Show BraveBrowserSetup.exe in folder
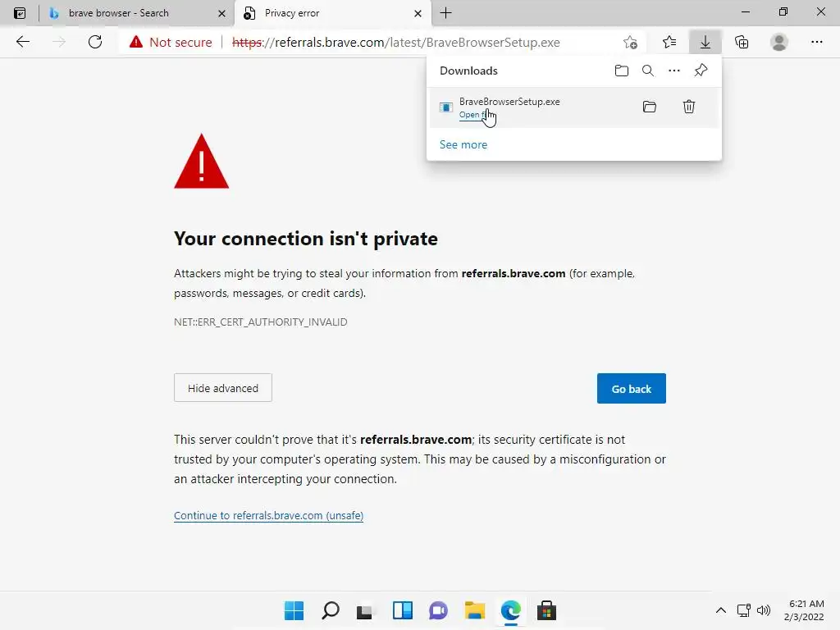840x630 pixels. tap(650, 107)
